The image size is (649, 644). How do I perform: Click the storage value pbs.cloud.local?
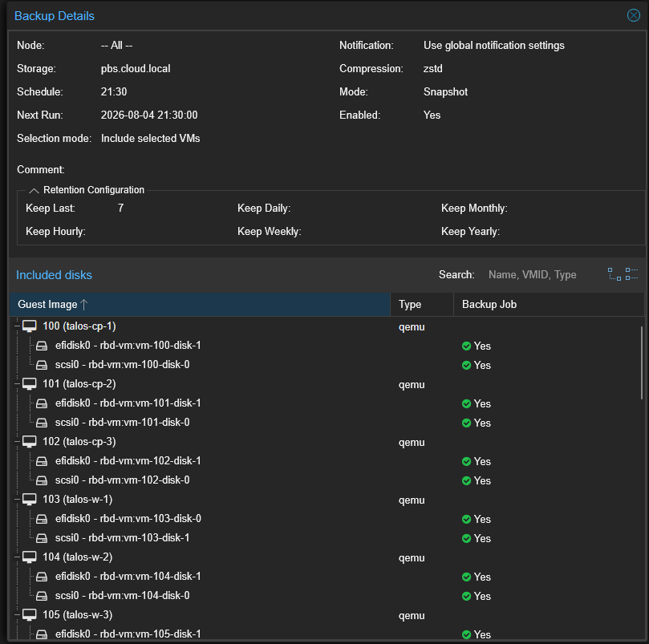click(136, 69)
